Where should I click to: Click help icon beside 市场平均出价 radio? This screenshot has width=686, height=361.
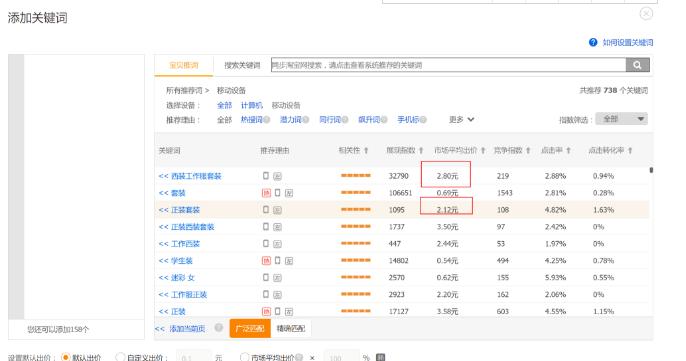click(x=299, y=357)
